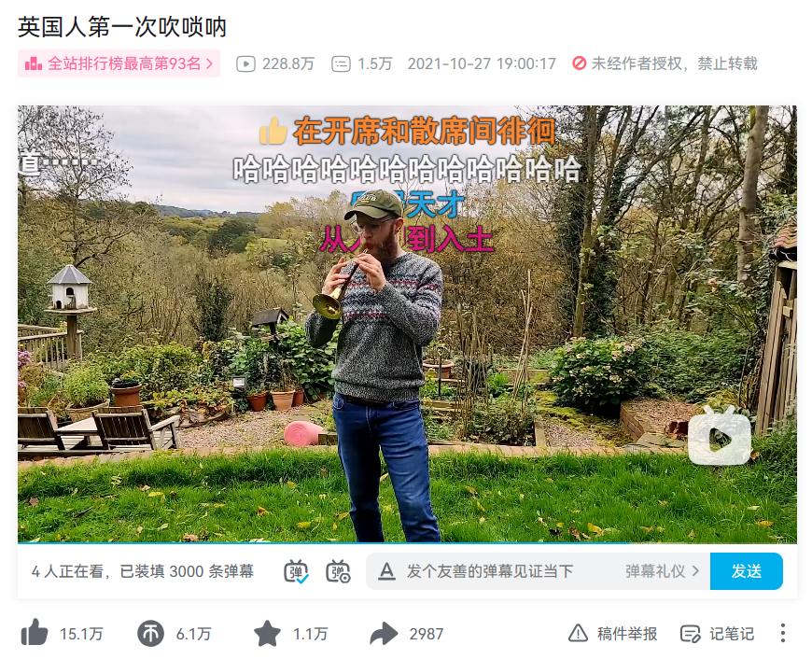The width and height of the screenshot is (812, 659).
Task: Share the video using arrow icon
Action: tap(384, 634)
